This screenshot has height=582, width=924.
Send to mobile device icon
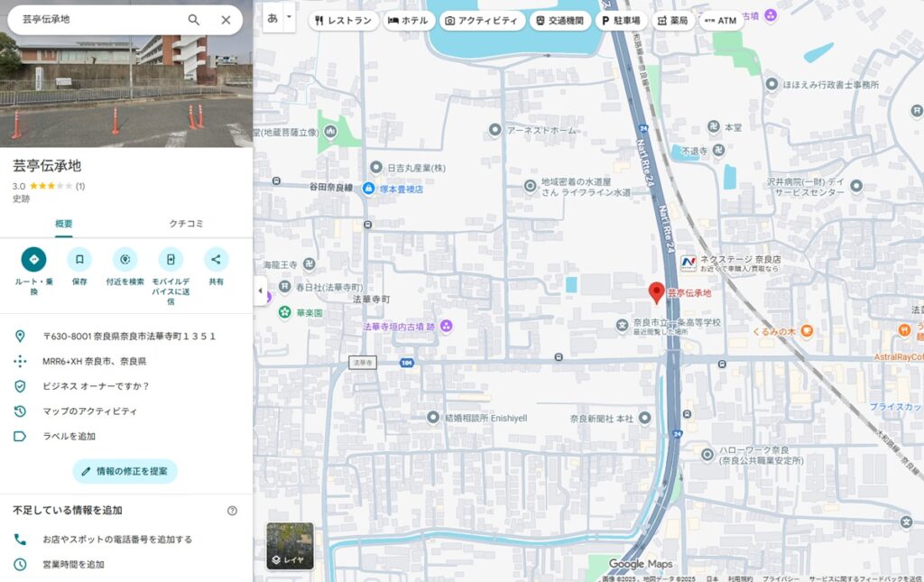coord(171,260)
